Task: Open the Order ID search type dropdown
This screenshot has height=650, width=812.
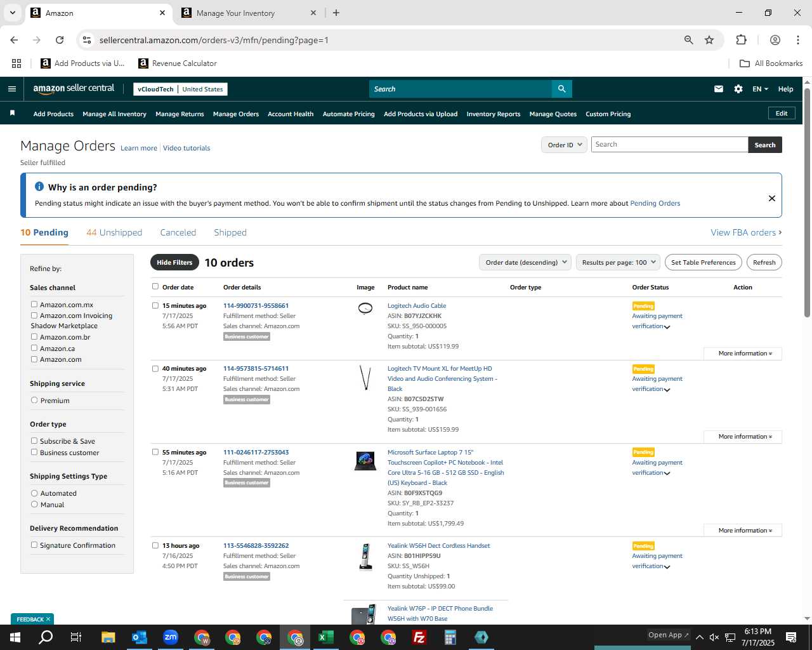Action: click(565, 145)
